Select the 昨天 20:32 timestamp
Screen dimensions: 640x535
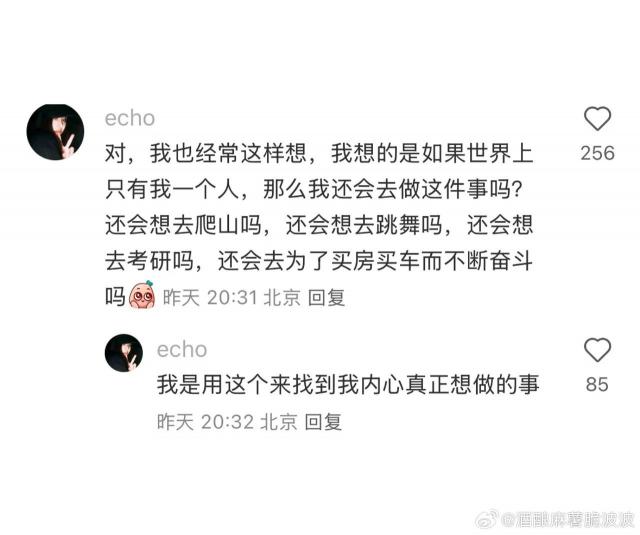205,421
